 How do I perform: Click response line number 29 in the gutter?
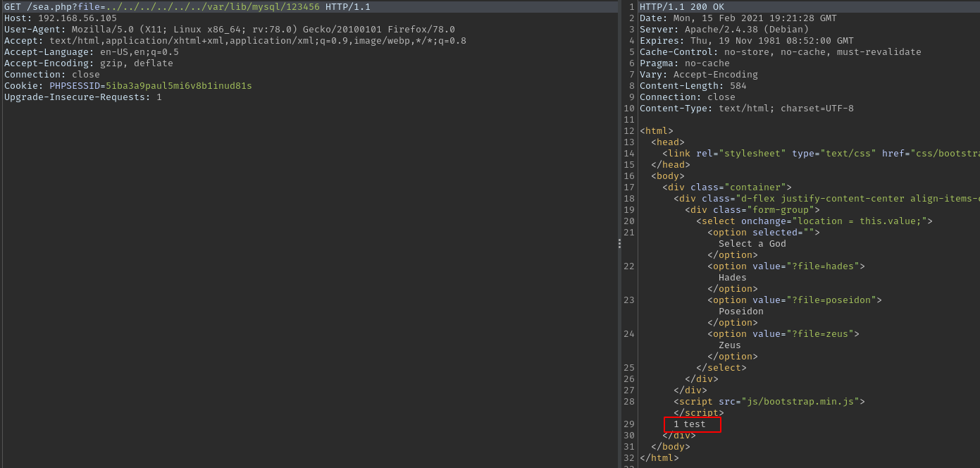click(x=629, y=424)
